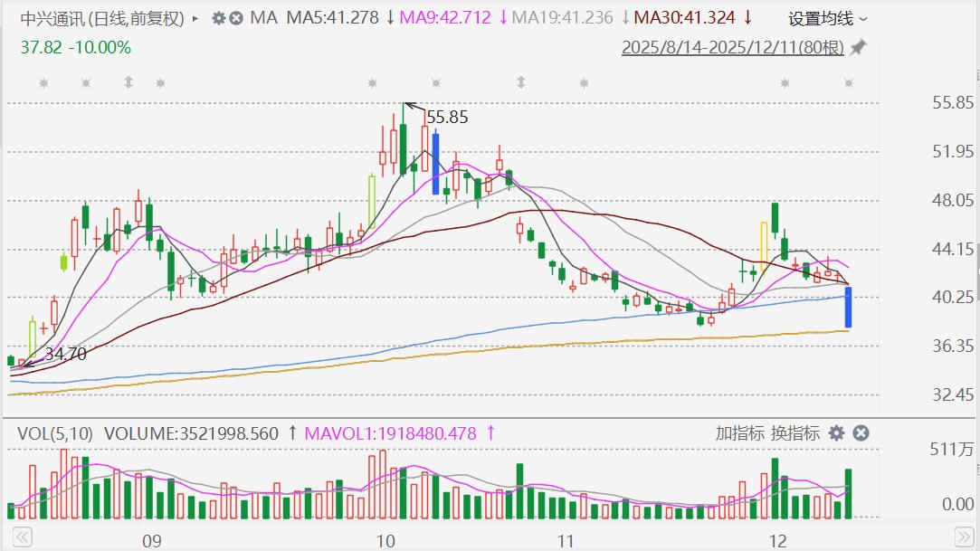Click the blue limit-down candle at chart's right end
This screenshot has height=551, width=980.
[849, 308]
